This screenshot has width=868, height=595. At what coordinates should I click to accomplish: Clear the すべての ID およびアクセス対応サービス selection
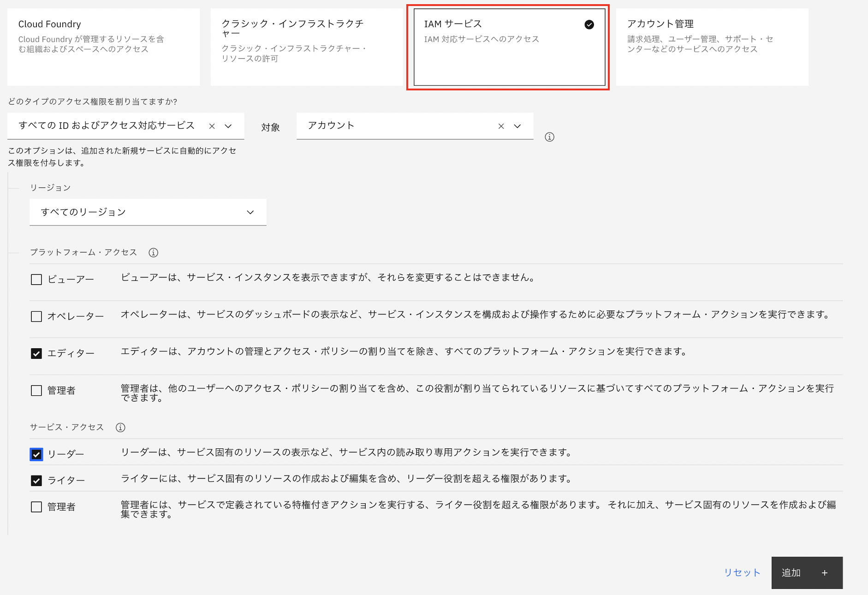click(x=212, y=126)
